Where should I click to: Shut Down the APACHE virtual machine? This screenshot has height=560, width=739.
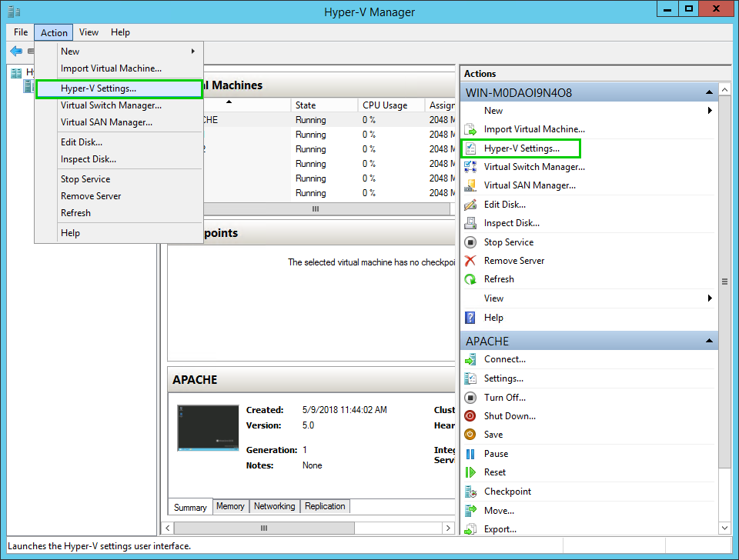click(510, 415)
